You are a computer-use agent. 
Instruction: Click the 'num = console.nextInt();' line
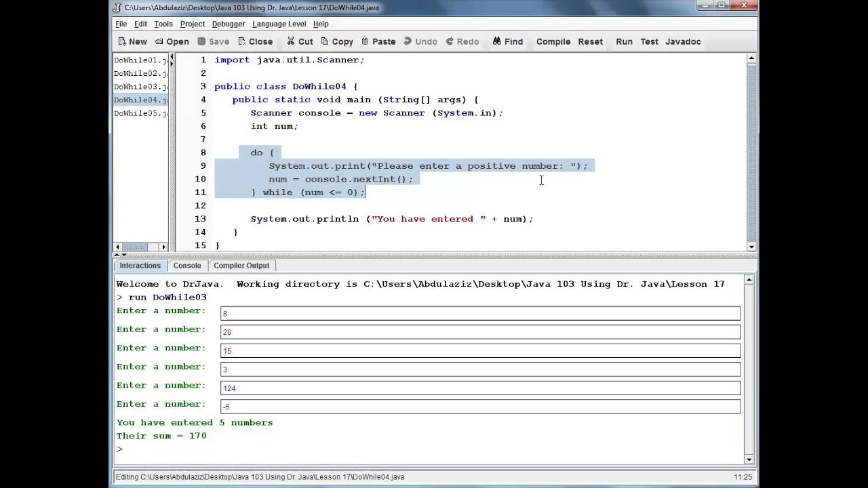[x=340, y=179]
